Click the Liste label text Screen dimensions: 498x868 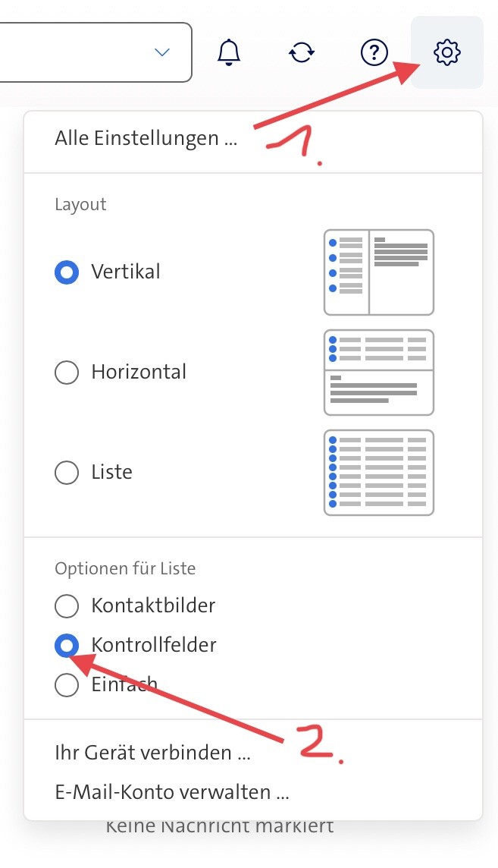click(x=111, y=473)
